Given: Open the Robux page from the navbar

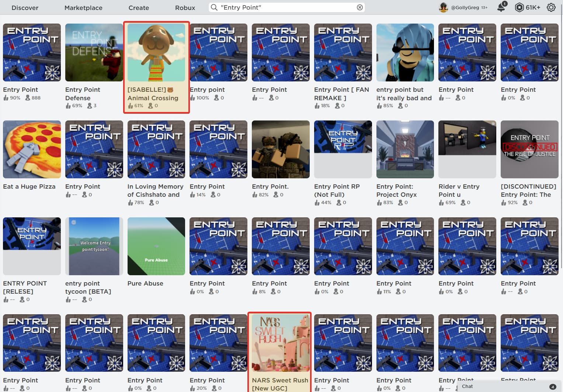Looking at the screenshot, I should 185,8.
